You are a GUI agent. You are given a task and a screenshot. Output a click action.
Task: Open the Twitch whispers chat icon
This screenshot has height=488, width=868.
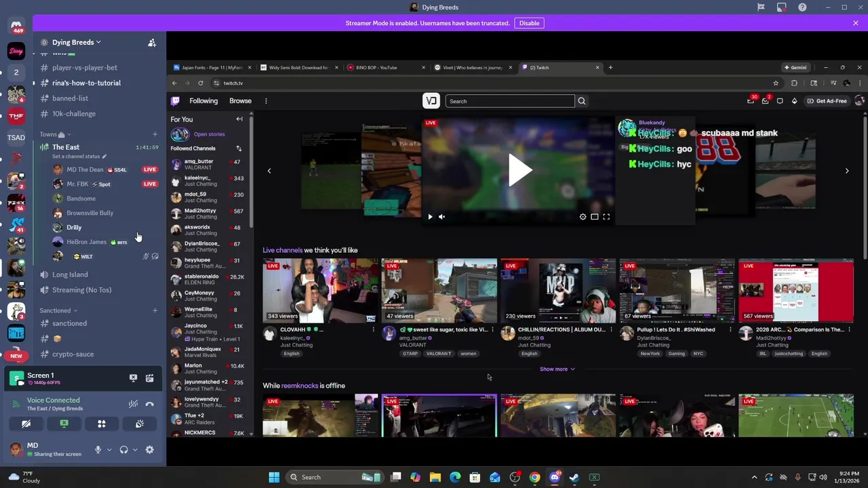click(780, 101)
